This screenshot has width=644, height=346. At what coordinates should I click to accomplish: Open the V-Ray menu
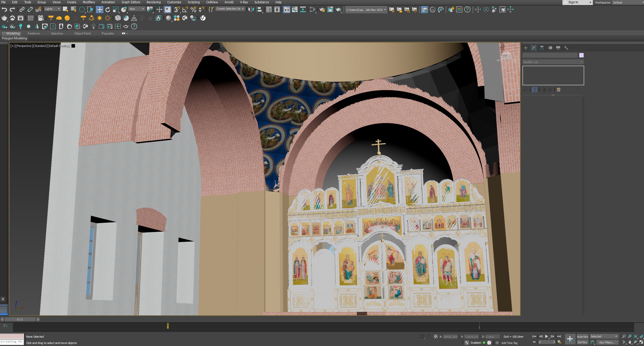pos(244,2)
